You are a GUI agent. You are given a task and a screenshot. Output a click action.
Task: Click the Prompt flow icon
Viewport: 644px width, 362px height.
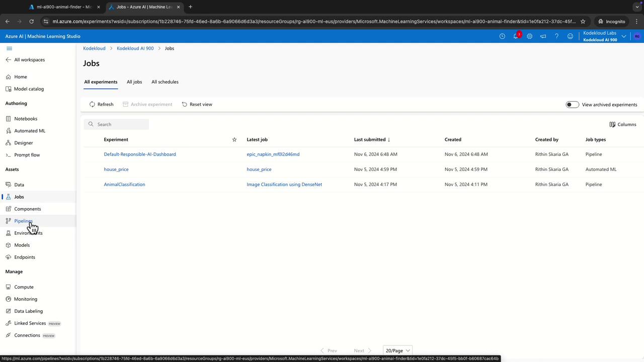pyautogui.click(x=9, y=155)
